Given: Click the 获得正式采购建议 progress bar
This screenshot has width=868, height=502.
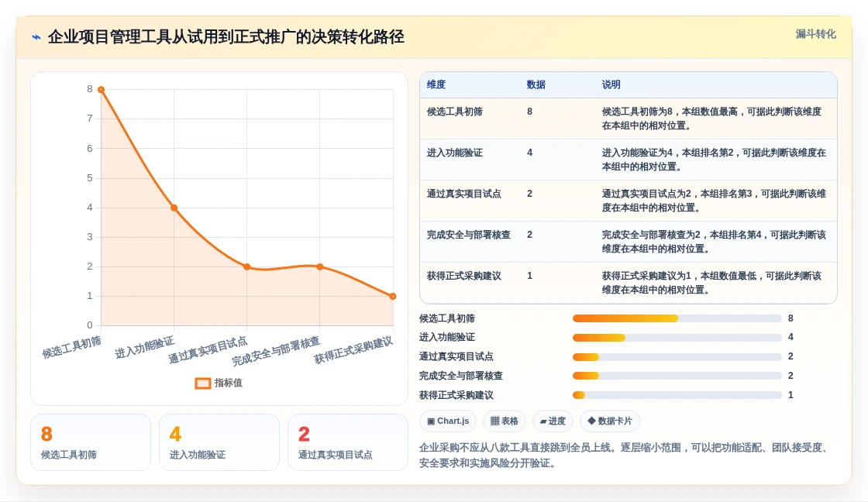Looking at the screenshot, I should tap(677, 395).
